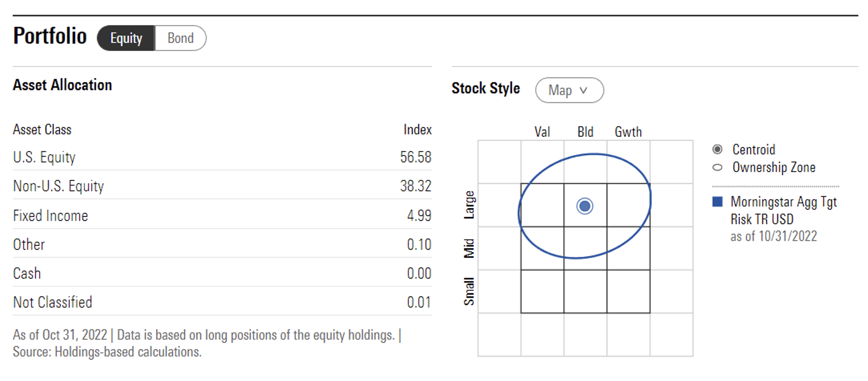The width and height of the screenshot is (868, 381).
Task: Click the chevron arrow beside Map
Action: pos(583,90)
